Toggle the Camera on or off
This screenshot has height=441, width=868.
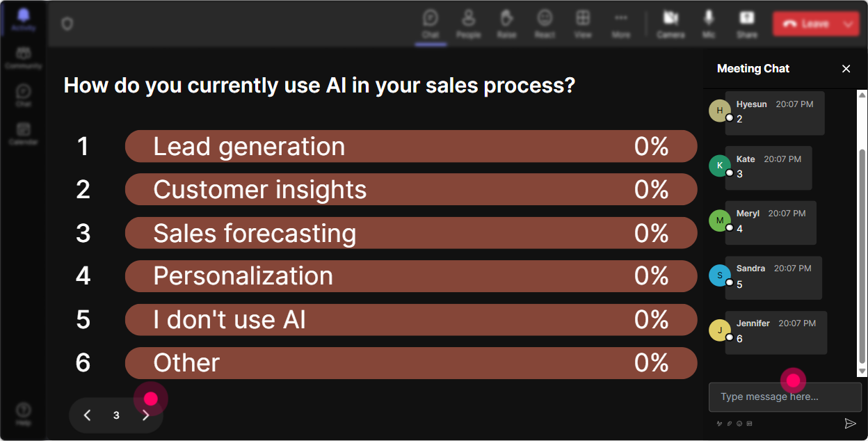670,24
